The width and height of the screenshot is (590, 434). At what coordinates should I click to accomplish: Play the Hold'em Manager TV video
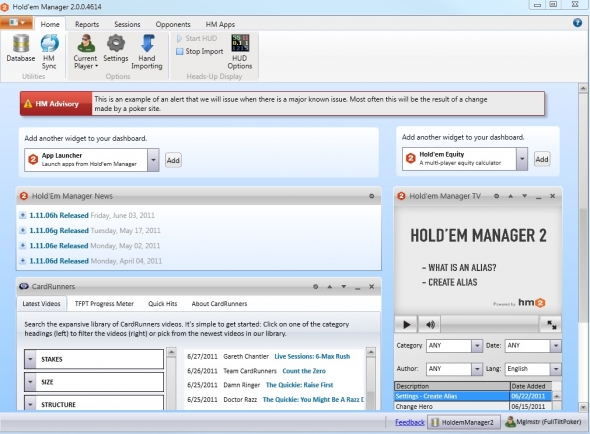tap(406, 324)
